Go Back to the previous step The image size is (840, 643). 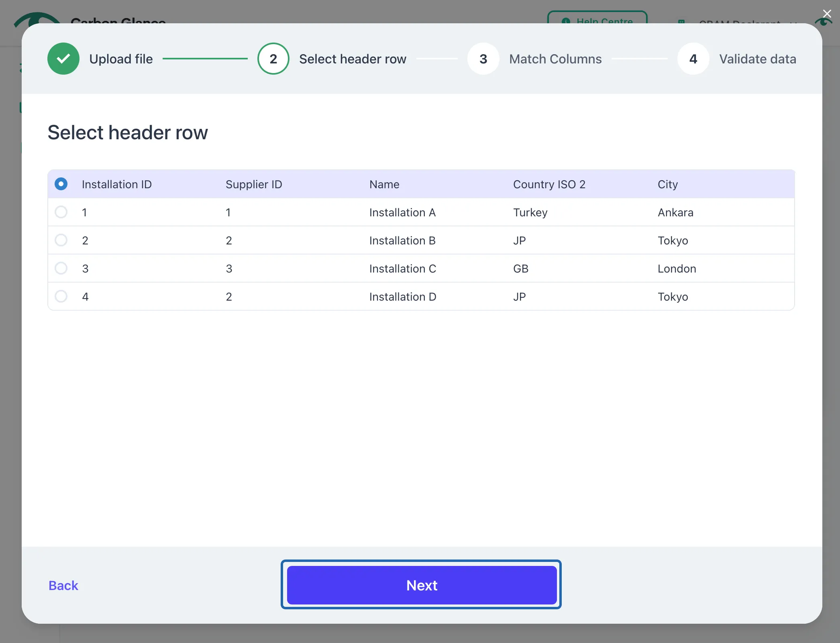tap(63, 586)
